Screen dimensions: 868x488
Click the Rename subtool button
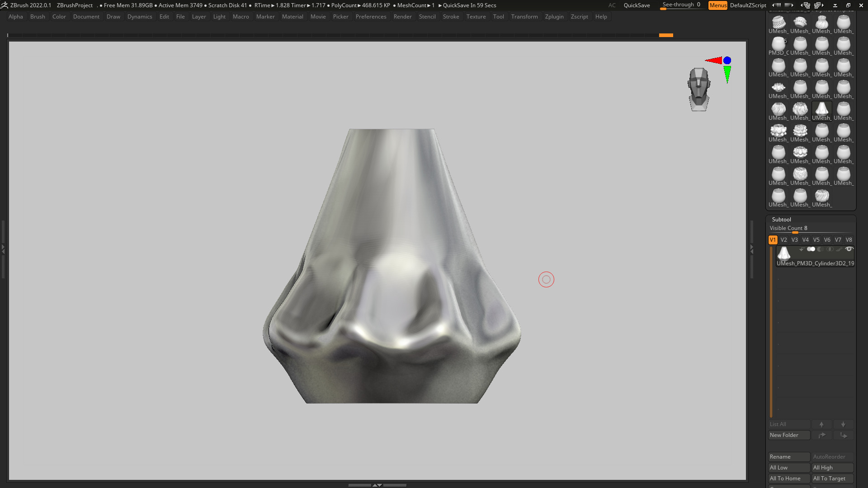[789, 457]
